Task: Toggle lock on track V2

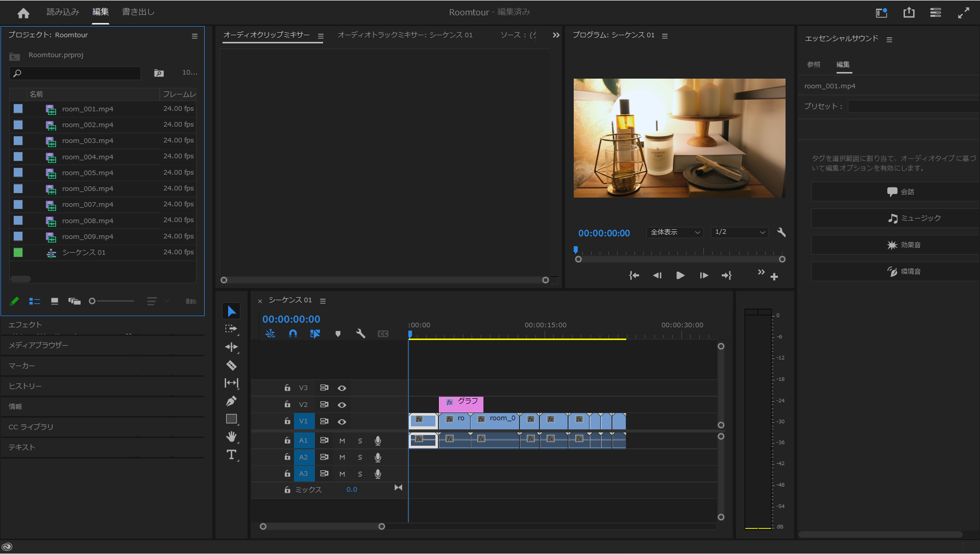Action: pos(287,404)
